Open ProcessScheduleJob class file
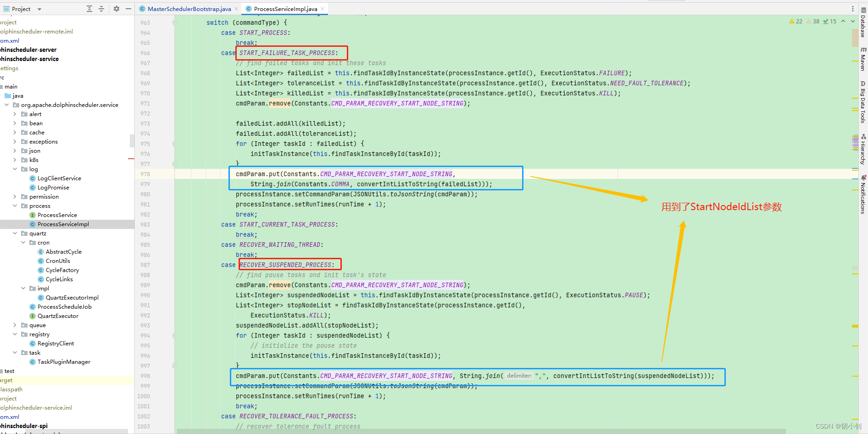This screenshot has width=868, height=434. [65, 307]
